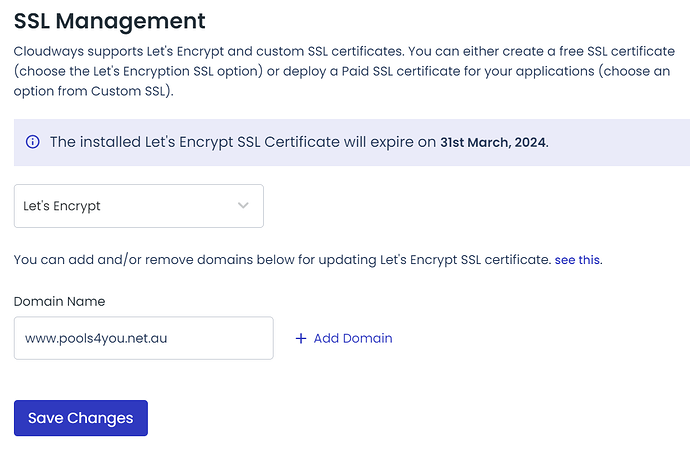Image resolution: width=690 pixels, height=454 pixels.
Task: Open the Let's Encrypt dropdown
Action: point(139,206)
